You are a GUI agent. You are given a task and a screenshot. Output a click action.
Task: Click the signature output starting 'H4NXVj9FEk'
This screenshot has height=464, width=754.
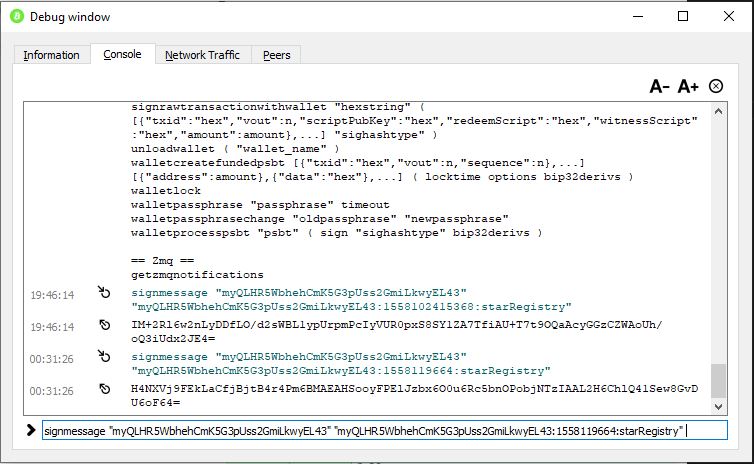coord(415,395)
